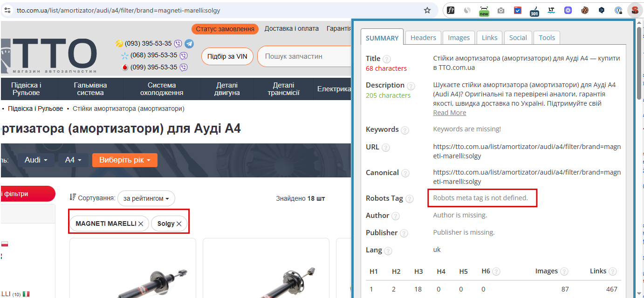Go to TTO store logo homepage
The width and height of the screenshot is (644, 298).
click(49, 56)
